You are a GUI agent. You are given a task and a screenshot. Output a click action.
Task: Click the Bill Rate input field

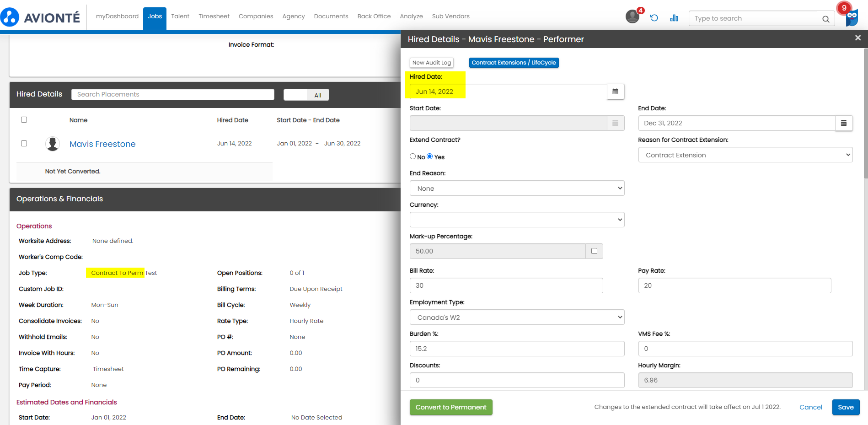coord(506,285)
